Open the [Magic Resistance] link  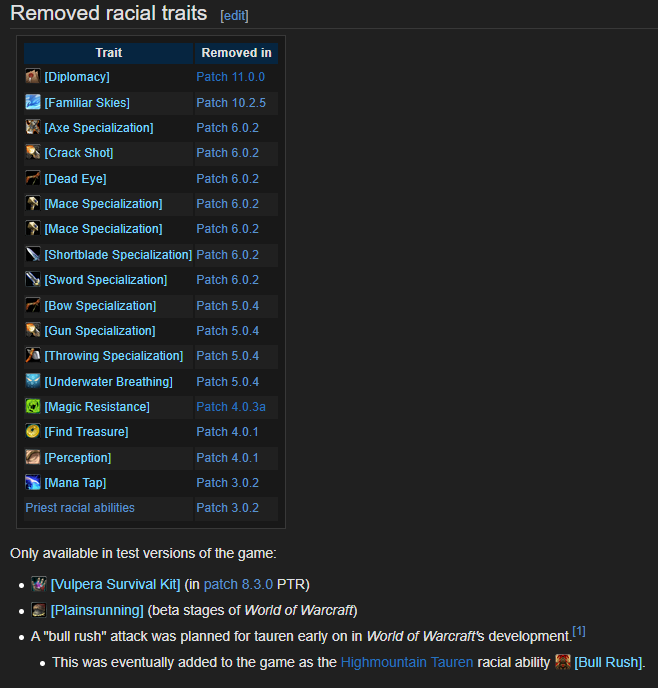coord(97,407)
